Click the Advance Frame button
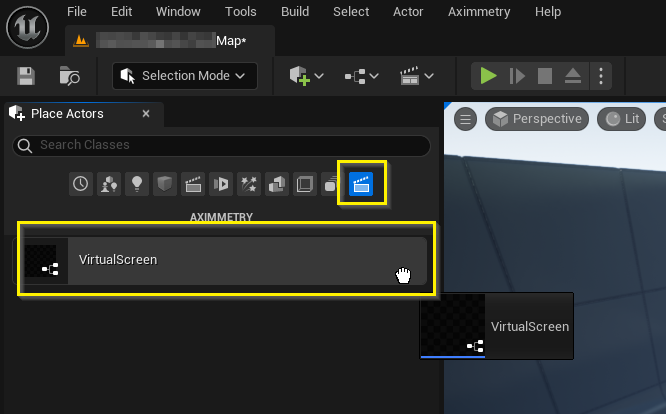The height and width of the screenshot is (414, 666). tap(517, 76)
